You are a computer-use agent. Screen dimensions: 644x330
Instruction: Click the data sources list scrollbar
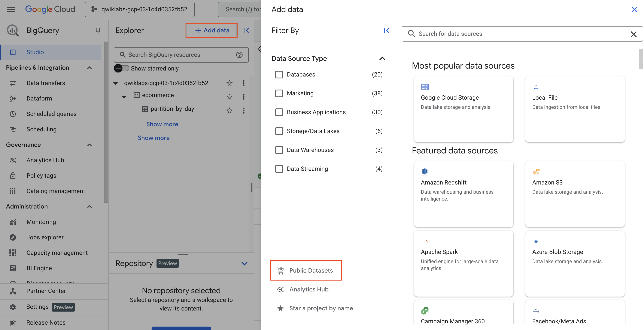[x=641, y=59]
